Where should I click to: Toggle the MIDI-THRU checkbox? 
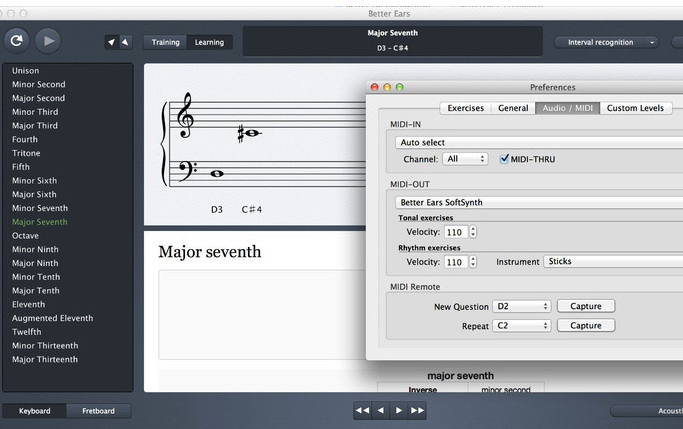[505, 159]
